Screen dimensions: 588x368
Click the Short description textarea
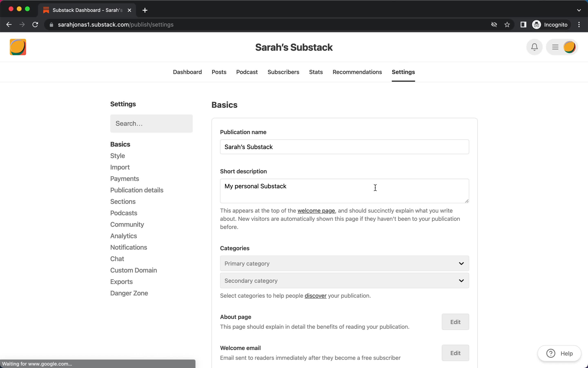(345, 191)
